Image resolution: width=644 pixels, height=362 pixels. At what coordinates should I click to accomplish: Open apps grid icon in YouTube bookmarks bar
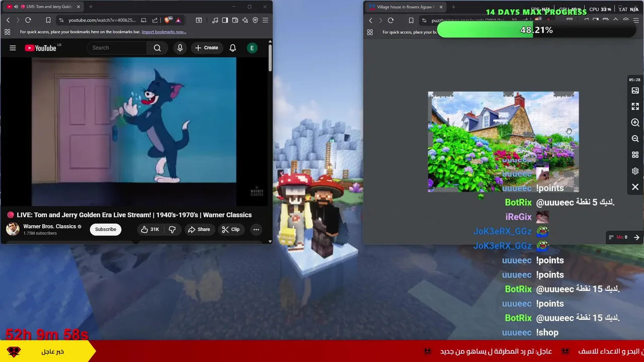(x=7, y=32)
